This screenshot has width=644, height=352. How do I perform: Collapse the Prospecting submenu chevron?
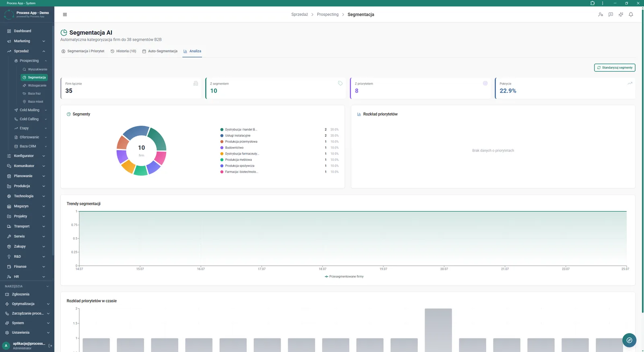pyautogui.click(x=46, y=61)
